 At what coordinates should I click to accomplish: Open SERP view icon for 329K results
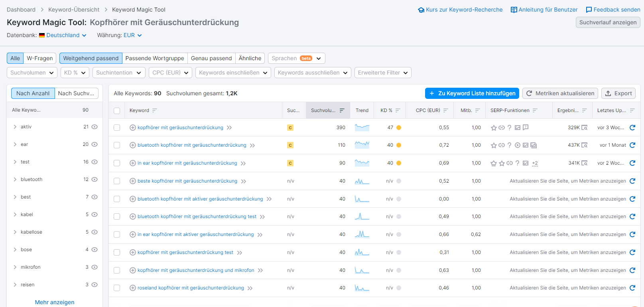pyautogui.click(x=584, y=128)
